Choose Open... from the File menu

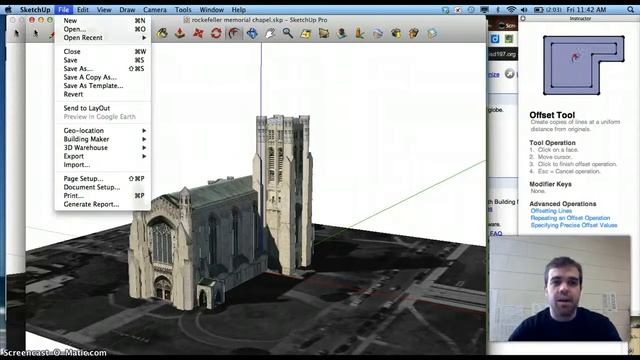(x=103, y=29)
